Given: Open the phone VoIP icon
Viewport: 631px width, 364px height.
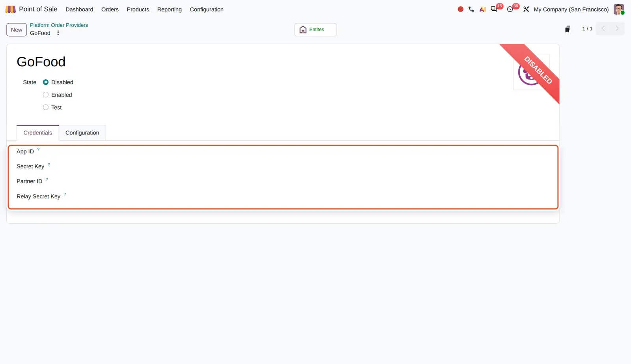Looking at the screenshot, I should [471, 9].
